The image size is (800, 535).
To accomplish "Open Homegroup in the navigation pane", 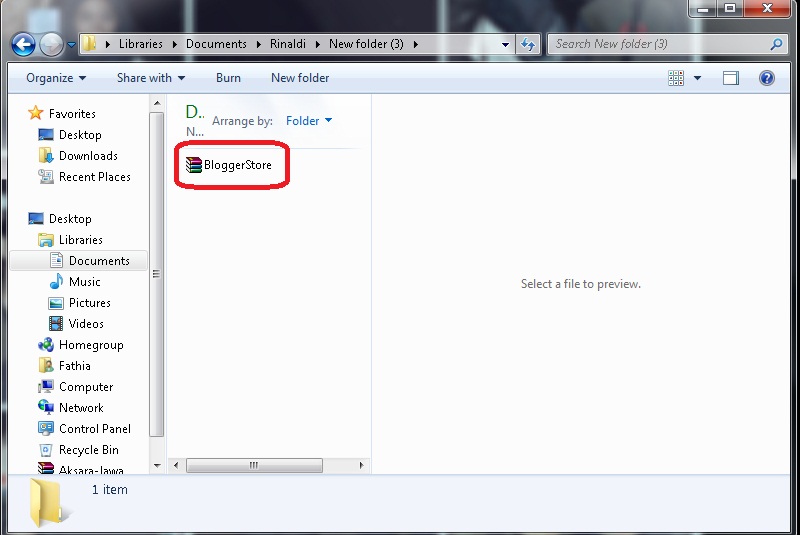I will click(x=91, y=345).
